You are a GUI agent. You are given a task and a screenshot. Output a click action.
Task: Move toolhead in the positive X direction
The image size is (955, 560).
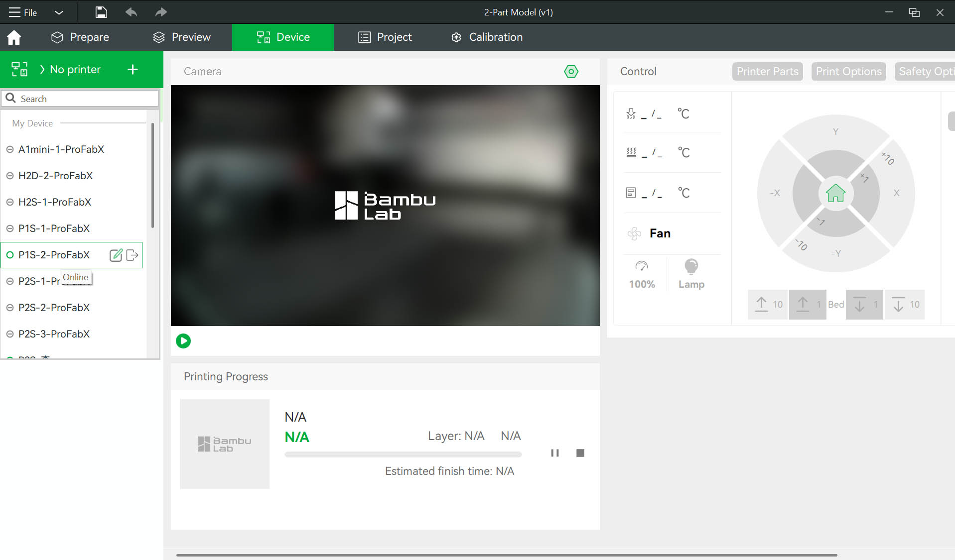[x=896, y=193]
